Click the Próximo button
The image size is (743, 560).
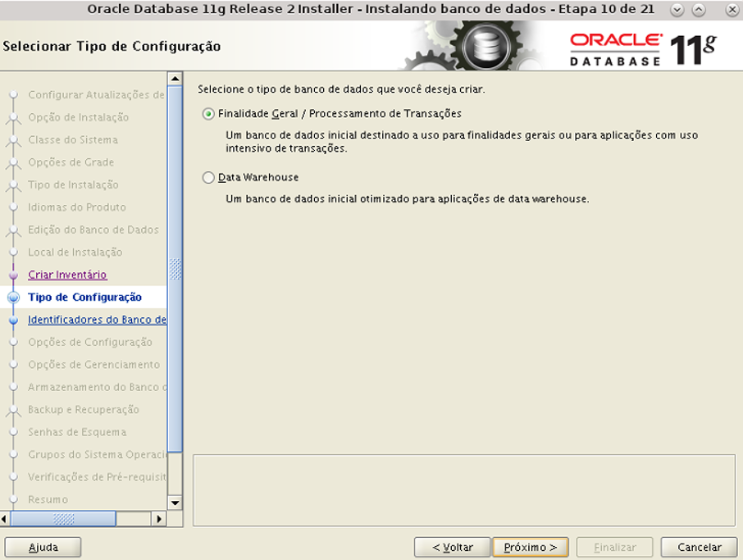coord(531,547)
